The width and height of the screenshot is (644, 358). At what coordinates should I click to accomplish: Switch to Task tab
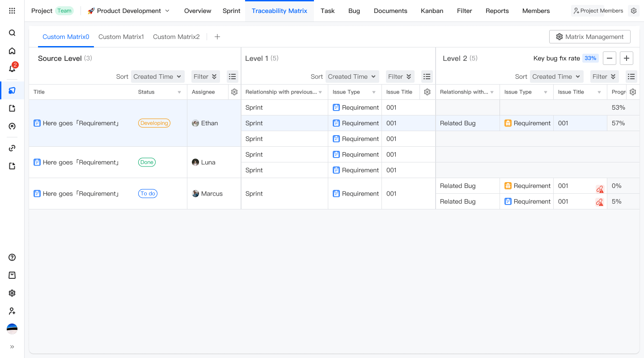pyautogui.click(x=328, y=11)
